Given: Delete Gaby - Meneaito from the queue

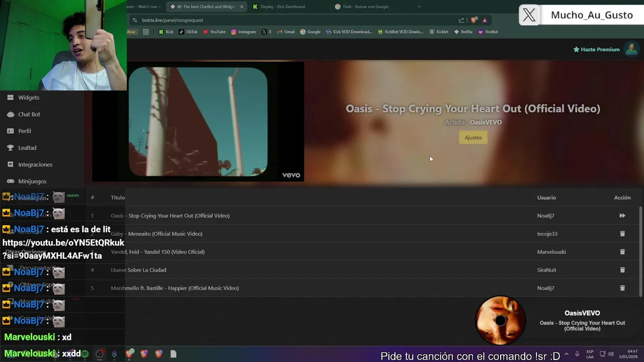Looking at the screenshot, I should pos(622,234).
